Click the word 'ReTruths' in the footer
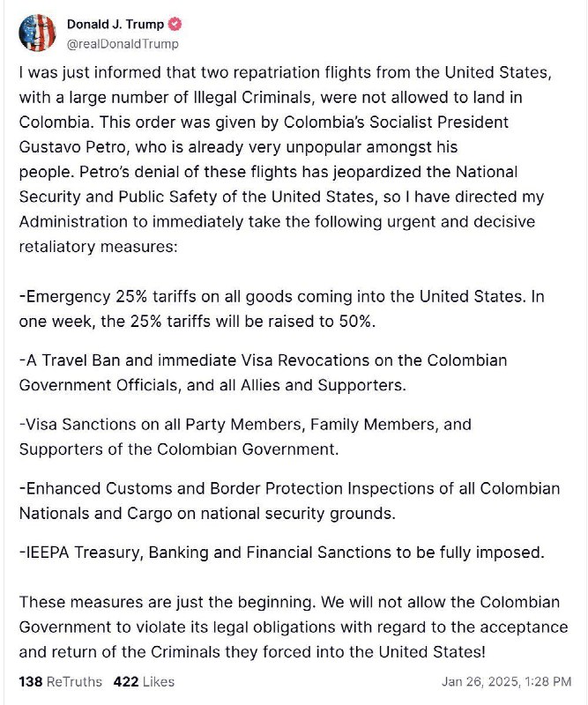Viewport: 588px width, 705px height. [x=74, y=681]
